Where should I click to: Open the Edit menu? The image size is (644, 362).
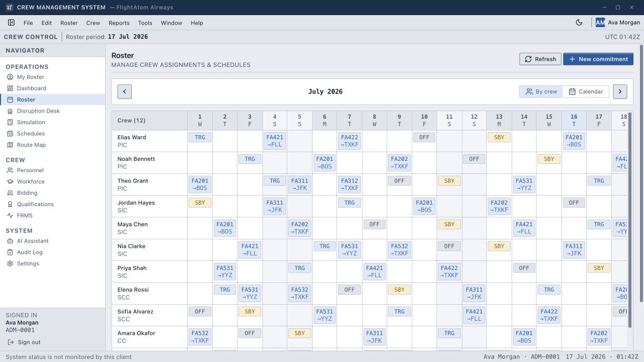[47, 23]
